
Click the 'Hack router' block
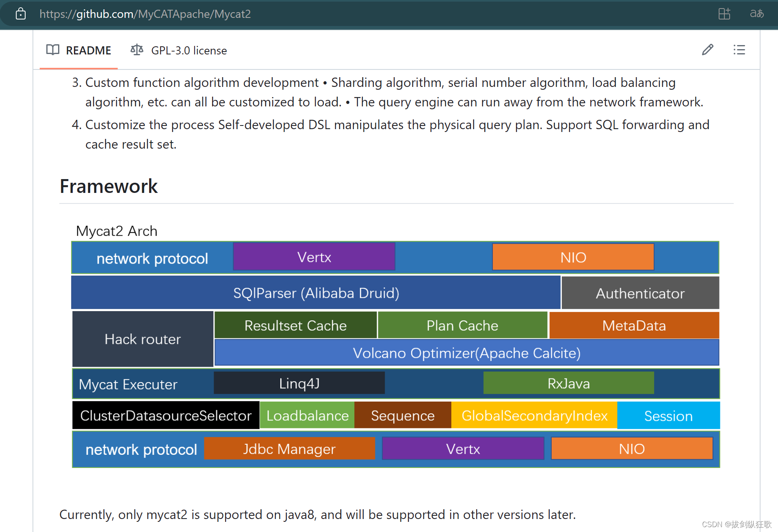pos(143,339)
